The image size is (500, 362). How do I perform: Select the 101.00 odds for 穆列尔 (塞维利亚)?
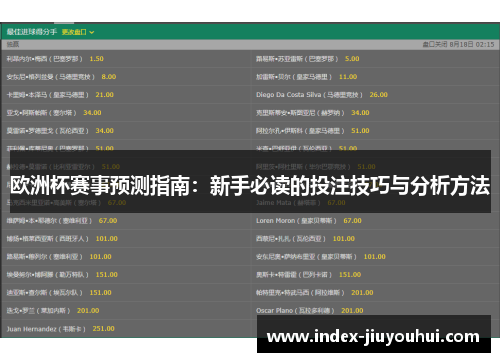(x=100, y=257)
